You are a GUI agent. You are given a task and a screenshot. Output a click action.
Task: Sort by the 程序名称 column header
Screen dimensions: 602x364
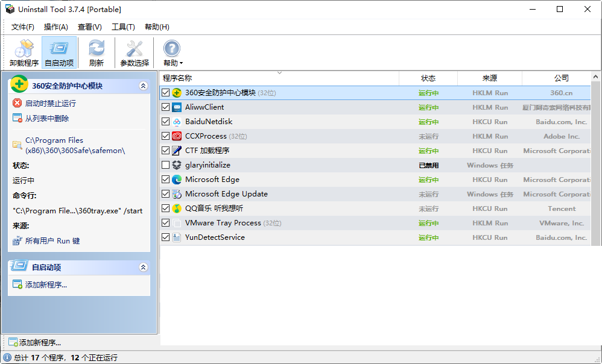tap(279, 78)
